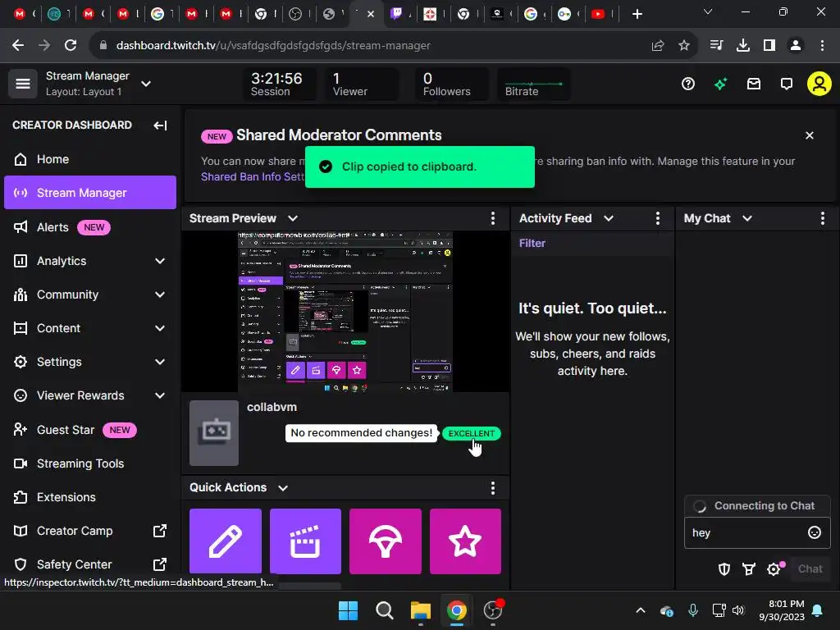
Task: Expand the Content sidebar section
Action: (160, 328)
